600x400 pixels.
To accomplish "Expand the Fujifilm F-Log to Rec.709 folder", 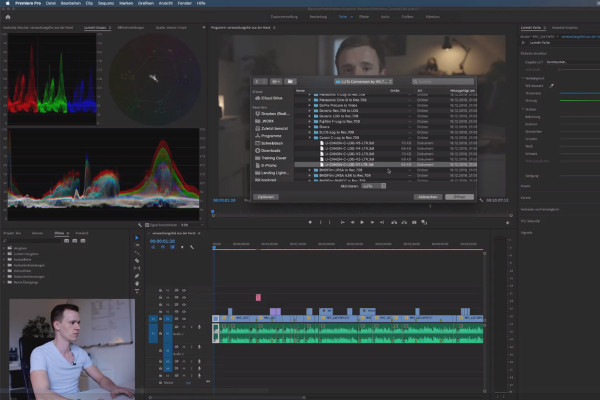I will 310,121.
